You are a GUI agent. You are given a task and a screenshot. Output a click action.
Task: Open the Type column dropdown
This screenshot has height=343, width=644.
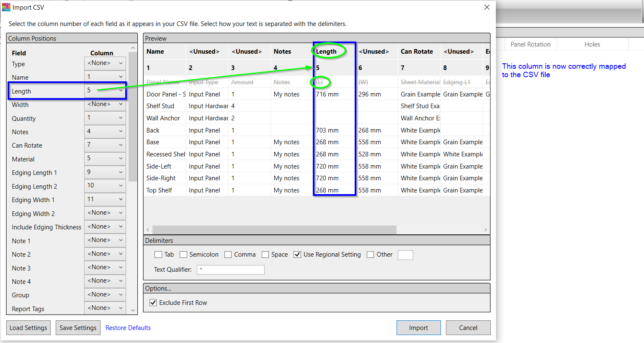click(x=105, y=63)
